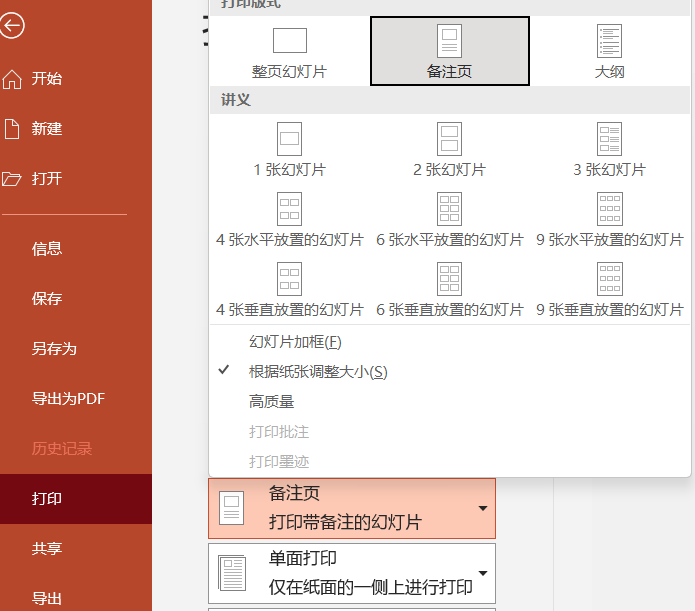This screenshot has width=695, height=611.
Task: Select the 大纲 outline layout icon
Action: tap(609, 42)
